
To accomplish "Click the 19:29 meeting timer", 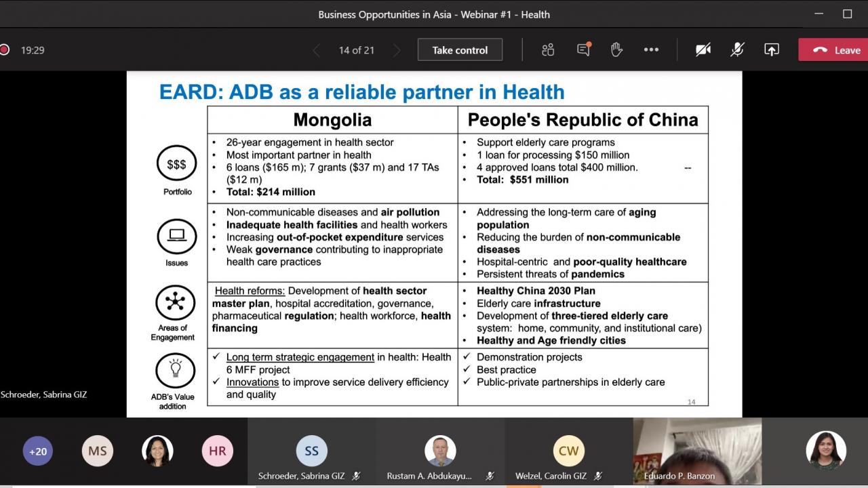I will (33, 50).
